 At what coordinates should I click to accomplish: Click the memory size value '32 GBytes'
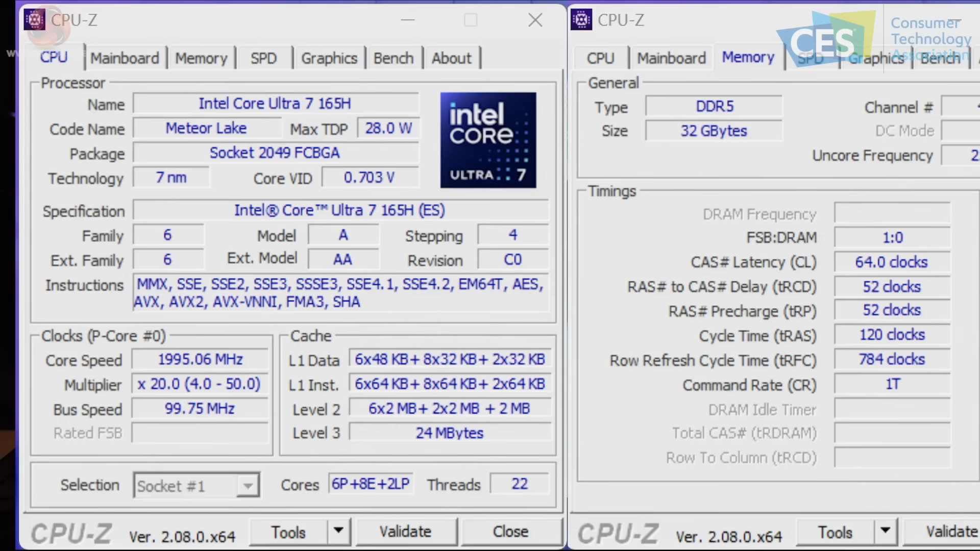(x=714, y=131)
